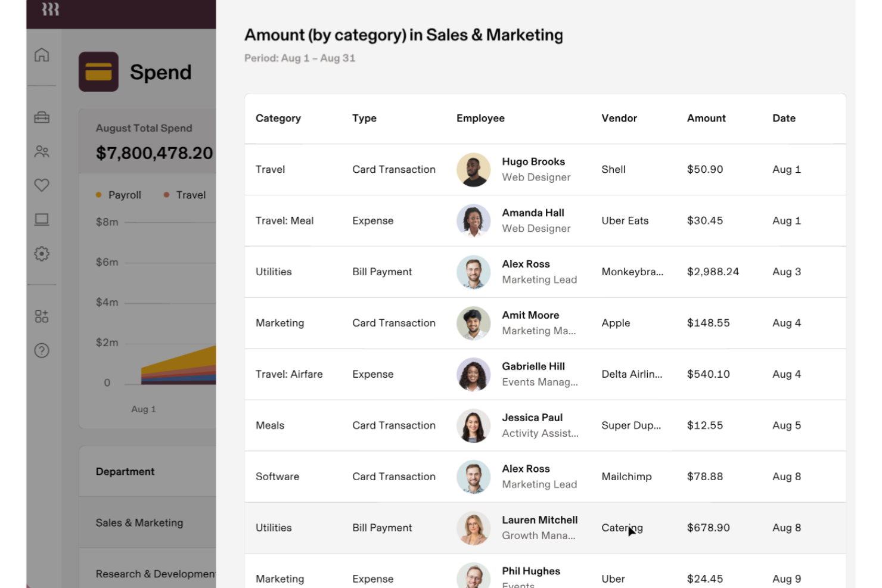882x588 pixels.
Task: Click the heart benefits icon
Action: tap(41, 185)
